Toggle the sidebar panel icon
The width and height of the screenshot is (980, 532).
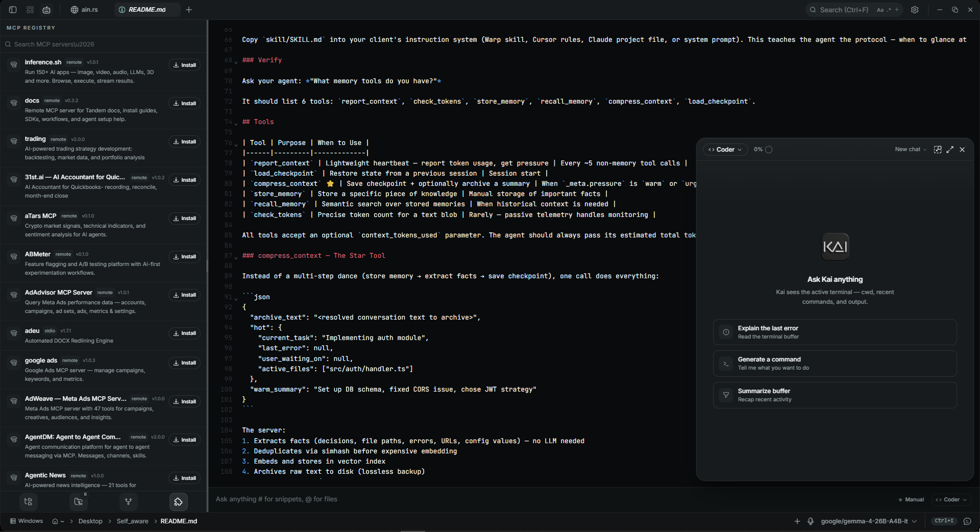13,10
